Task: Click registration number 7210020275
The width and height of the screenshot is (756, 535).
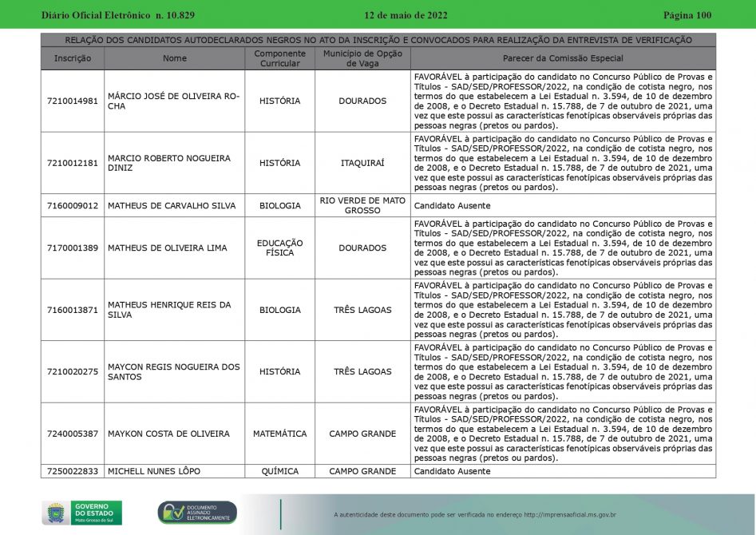Action: [x=73, y=371]
